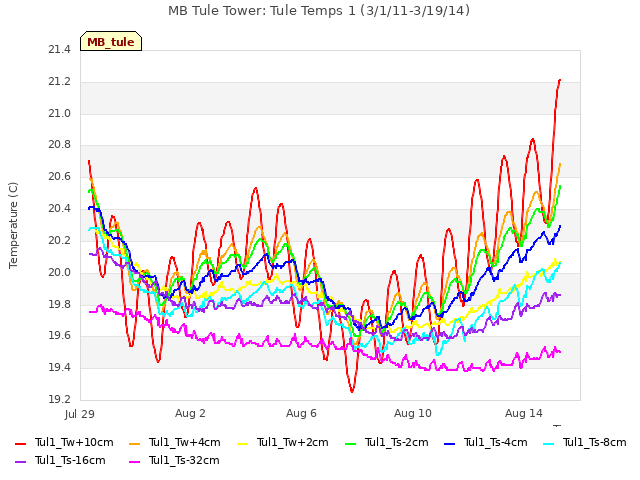This screenshot has height=480, width=640.
Task: Click the Jul 29 x-axis tick label
Action: tap(80, 414)
